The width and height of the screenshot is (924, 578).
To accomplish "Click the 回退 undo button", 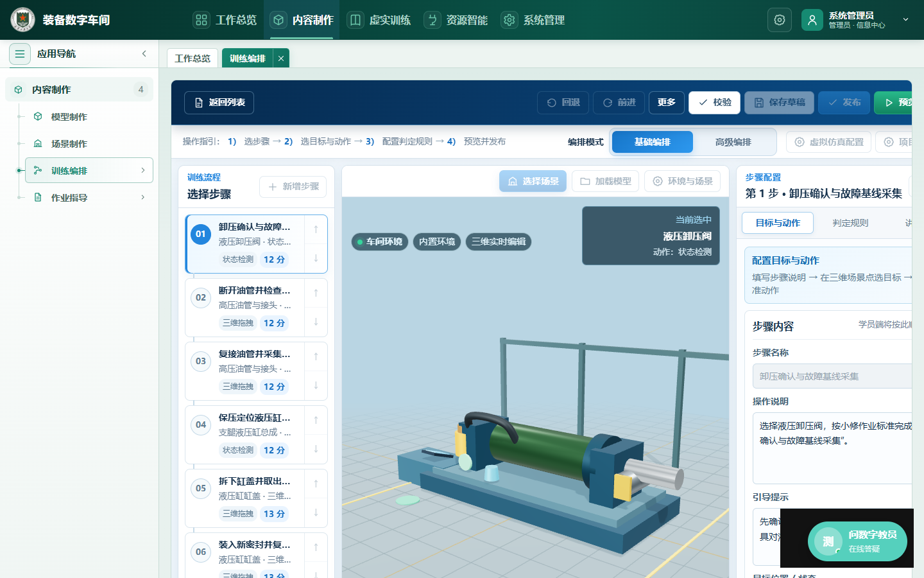I will pos(563,103).
